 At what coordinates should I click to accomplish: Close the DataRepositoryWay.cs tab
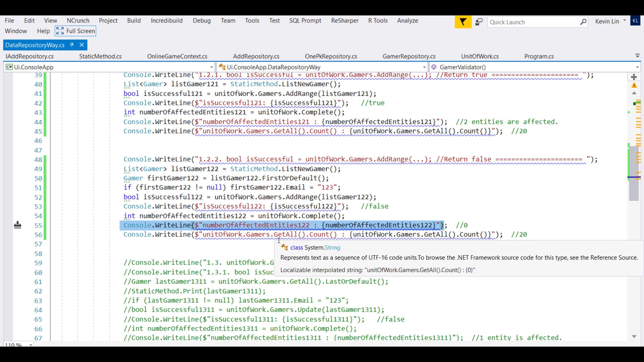82,45
